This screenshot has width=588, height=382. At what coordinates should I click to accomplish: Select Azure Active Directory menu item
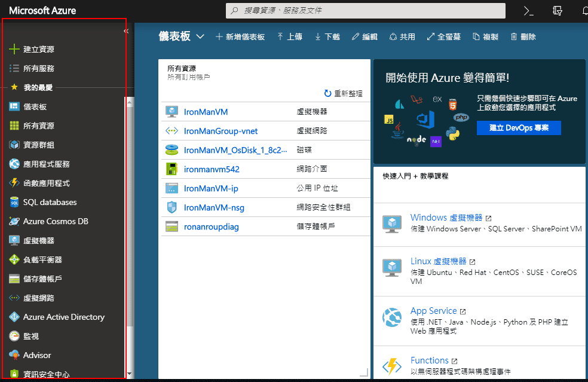pos(64,317)
